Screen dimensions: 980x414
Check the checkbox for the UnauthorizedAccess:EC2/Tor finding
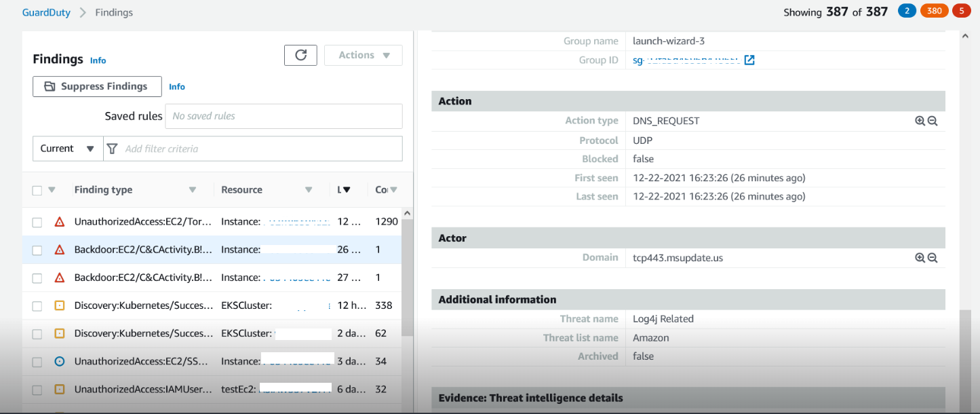pyautogui.click(x=37, y=221)
